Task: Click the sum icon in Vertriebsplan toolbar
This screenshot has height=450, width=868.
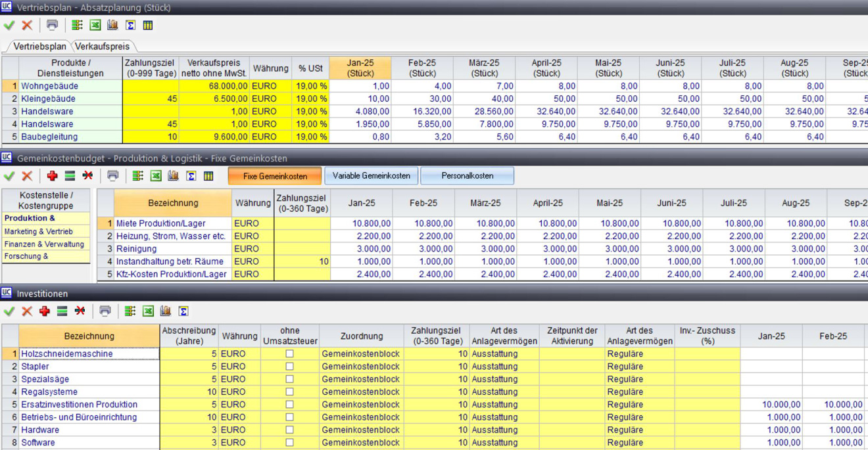Action: click(x=130, y=25)
